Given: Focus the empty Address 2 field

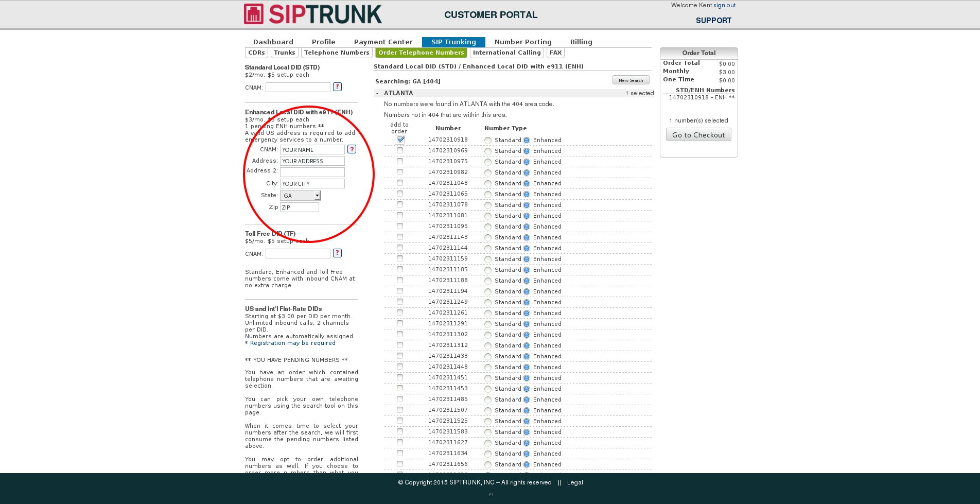Looking at the screenshot, I should (x=312, y=172).
